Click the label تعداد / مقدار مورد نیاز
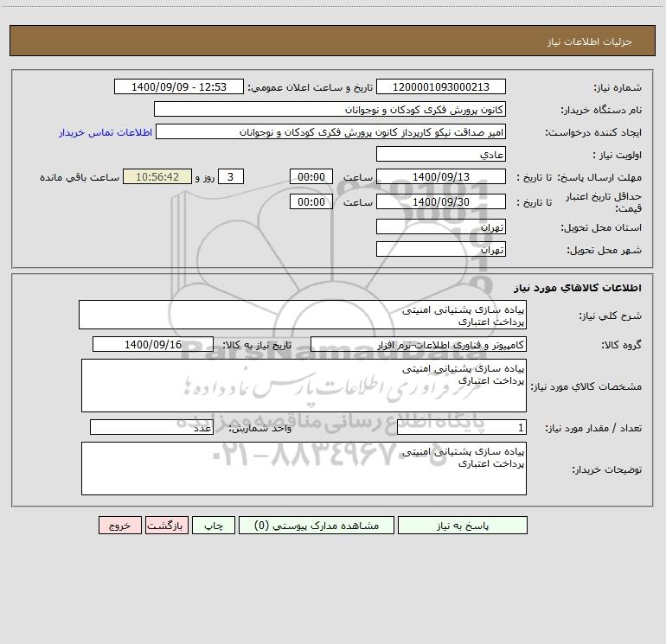 click(x=593, y=428)
